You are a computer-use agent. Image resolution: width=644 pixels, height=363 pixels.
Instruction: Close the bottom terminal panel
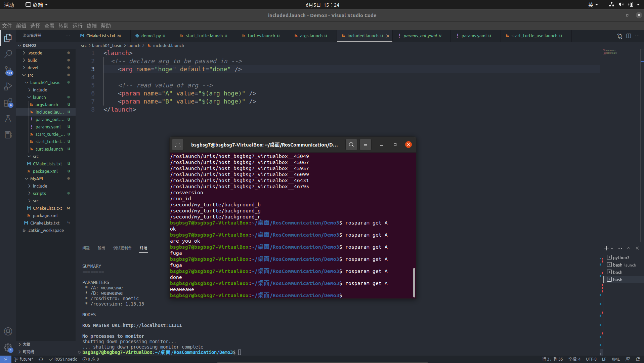(637, 248)
